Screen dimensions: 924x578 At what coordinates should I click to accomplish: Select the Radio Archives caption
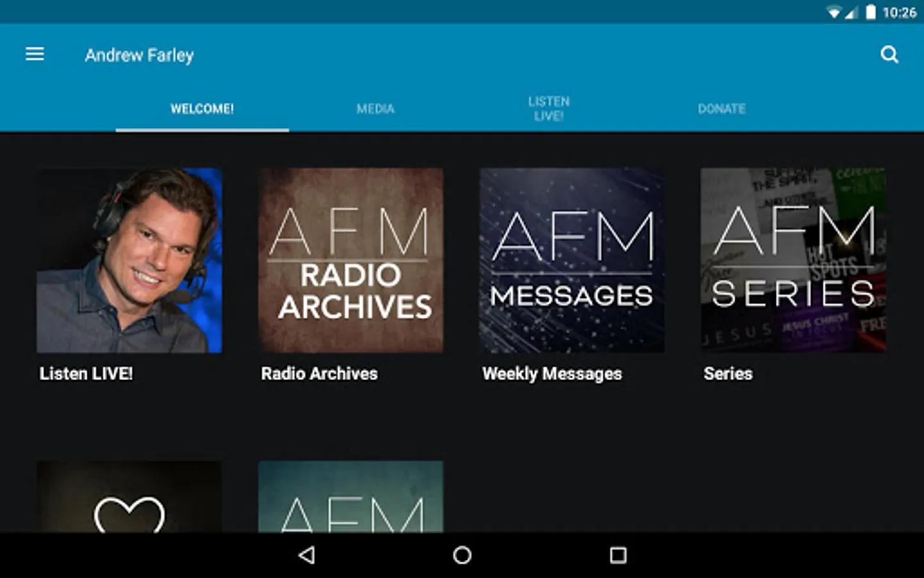319,373
